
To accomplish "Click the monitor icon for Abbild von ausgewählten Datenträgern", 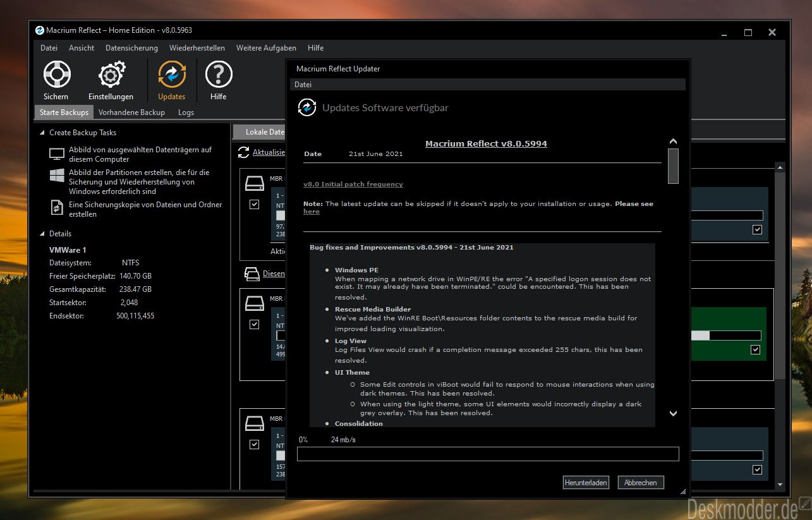I will click(x=57, y=154).
